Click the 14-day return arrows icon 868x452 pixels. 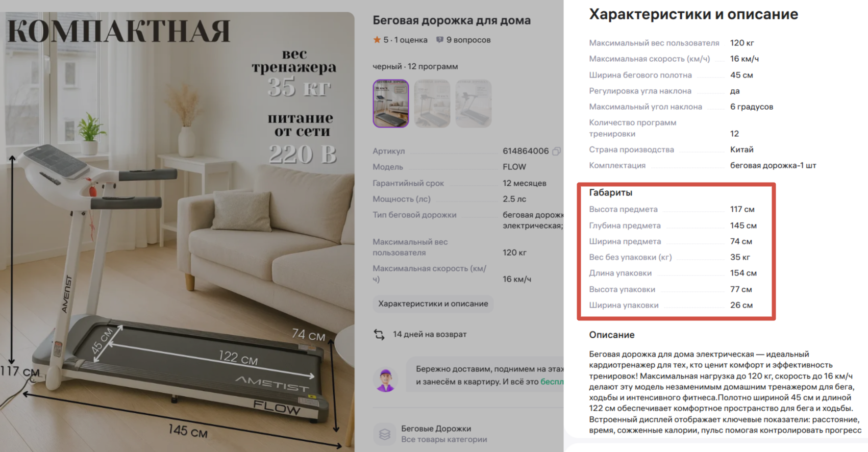[379, 335]
